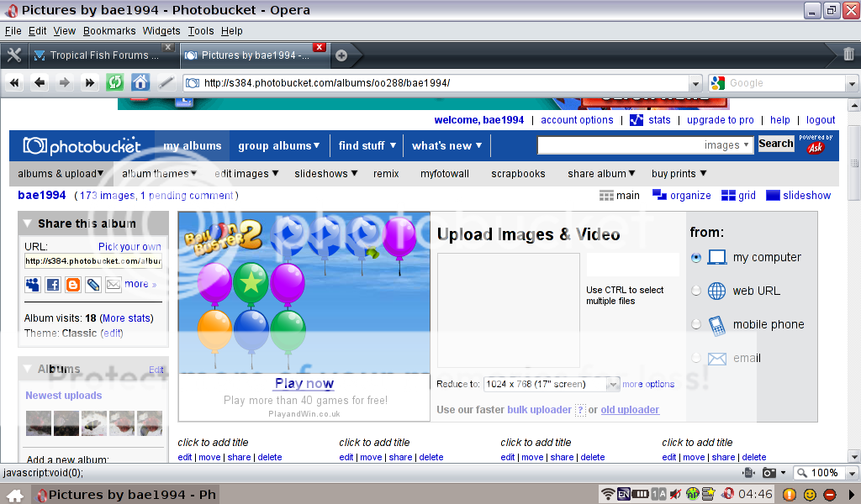This screenshot has width=861, height=504.
Task: Click the rewind navigation button
Action: [14, 83]
